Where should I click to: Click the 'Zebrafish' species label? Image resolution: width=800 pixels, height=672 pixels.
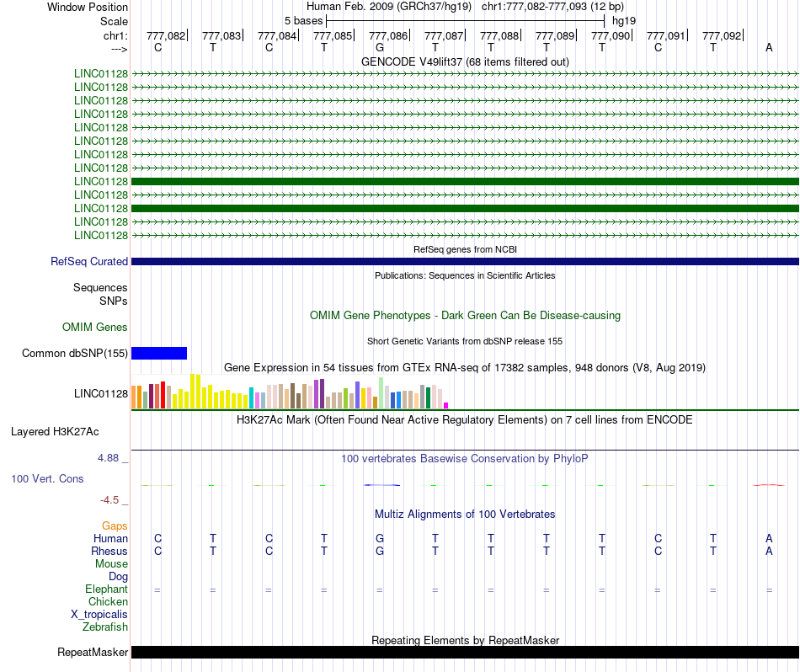pyautogui.click(x=105, y=627)
